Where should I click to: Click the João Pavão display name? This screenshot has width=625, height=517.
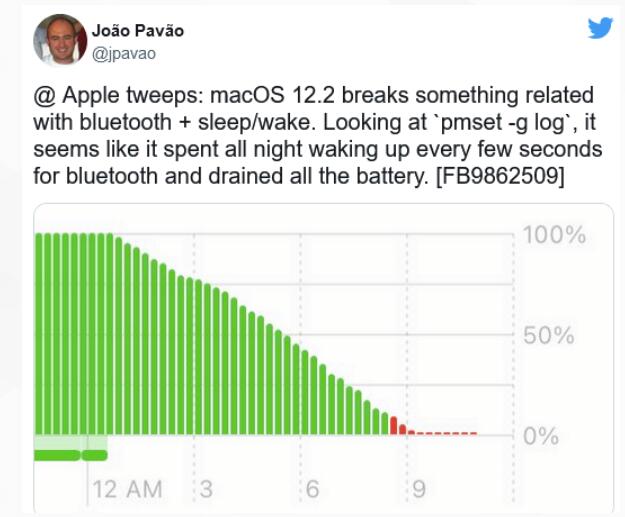pos(138,31)
